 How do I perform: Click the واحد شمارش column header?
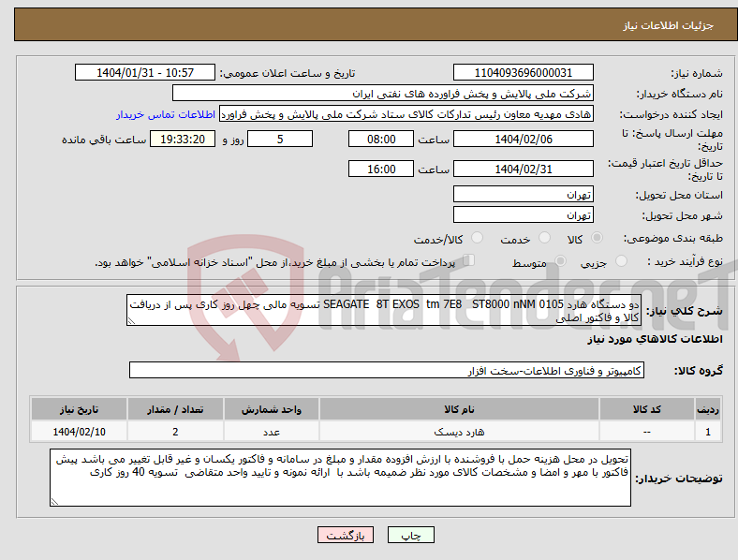click(x=272, y=409)
